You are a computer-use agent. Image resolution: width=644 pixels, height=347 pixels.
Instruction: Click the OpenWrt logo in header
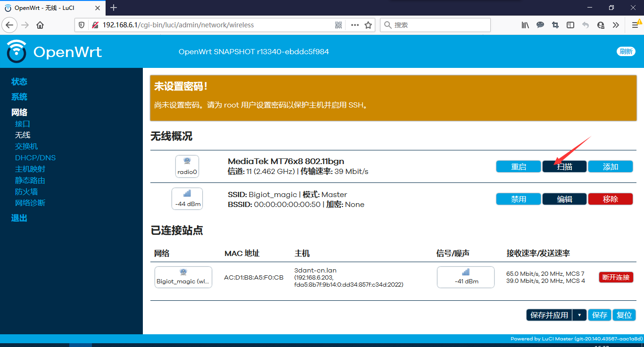[x=54, y=51]
